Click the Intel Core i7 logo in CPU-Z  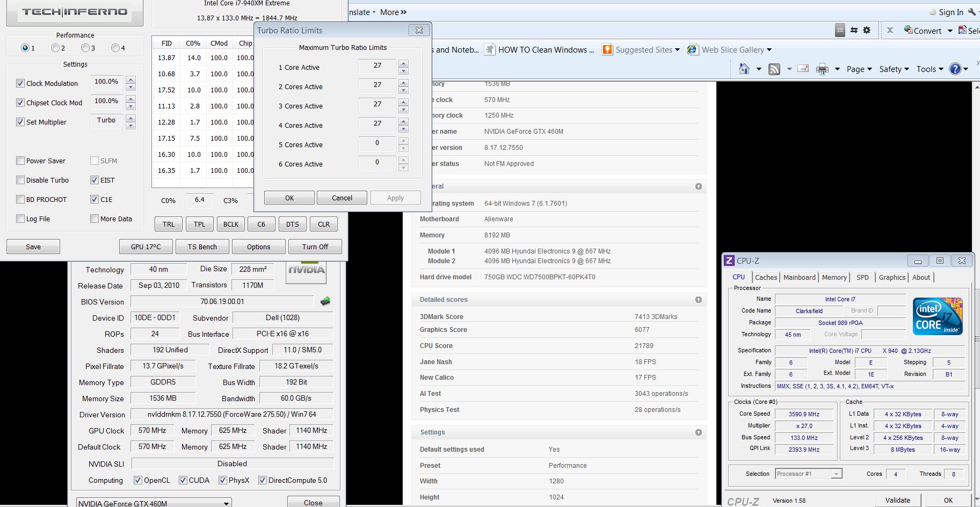(x=938, y=316)
